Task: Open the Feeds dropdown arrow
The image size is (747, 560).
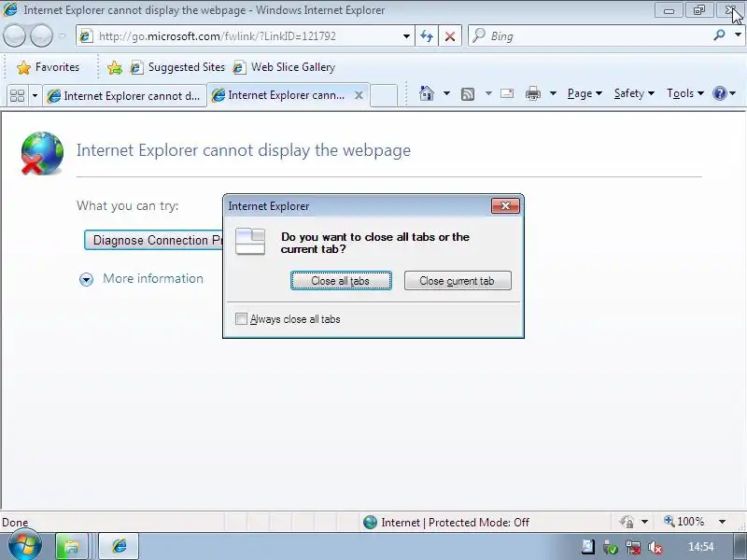Action: point(488,93)
